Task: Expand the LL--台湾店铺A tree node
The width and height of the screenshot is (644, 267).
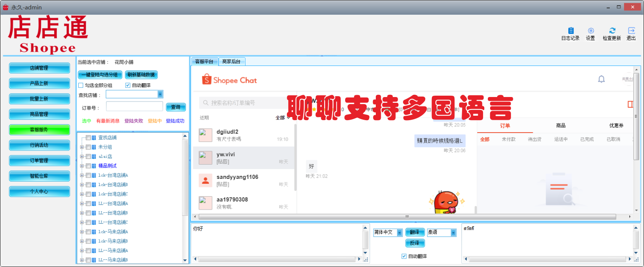Action: coord(82,204)
